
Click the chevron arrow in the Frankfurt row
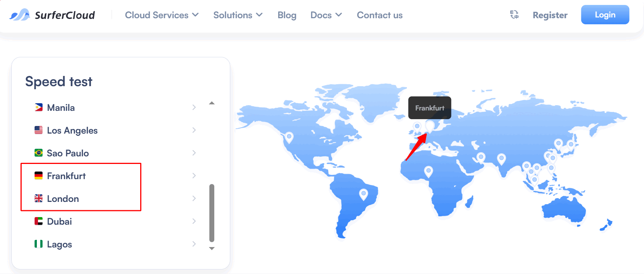point(194,176)
